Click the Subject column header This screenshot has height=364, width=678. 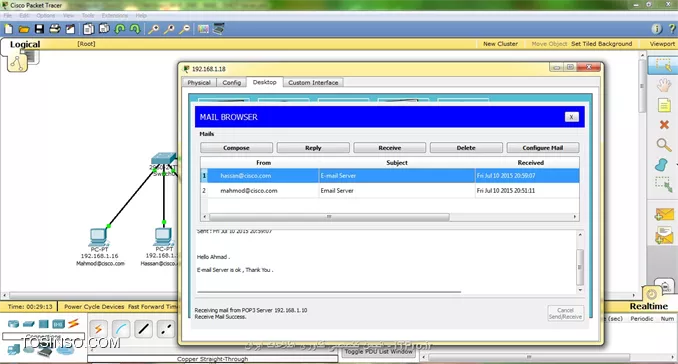pyautogui.click(x=397, y=163)
